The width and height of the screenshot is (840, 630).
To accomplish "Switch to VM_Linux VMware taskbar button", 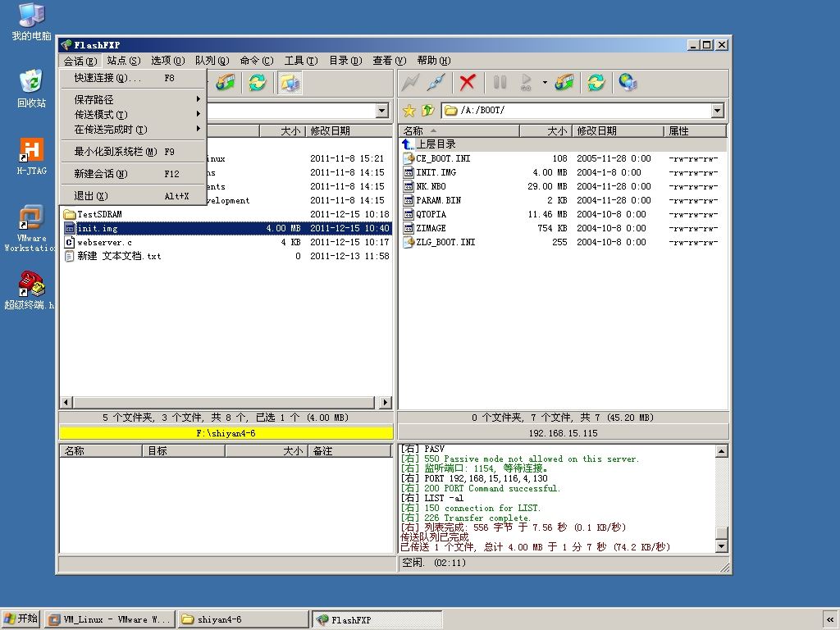I will coord(110,619).
